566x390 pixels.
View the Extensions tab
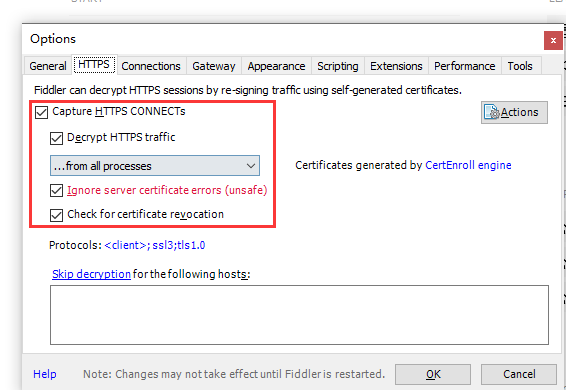pos(396,66)
